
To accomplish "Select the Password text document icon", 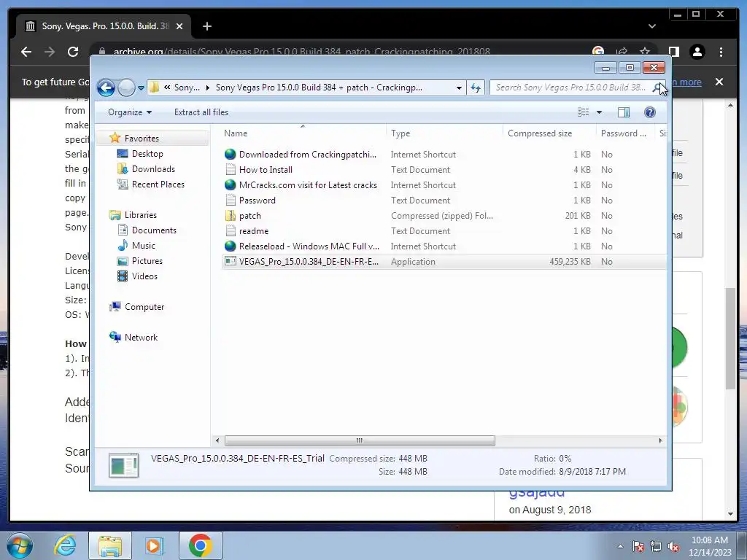I will coord(230,201).
